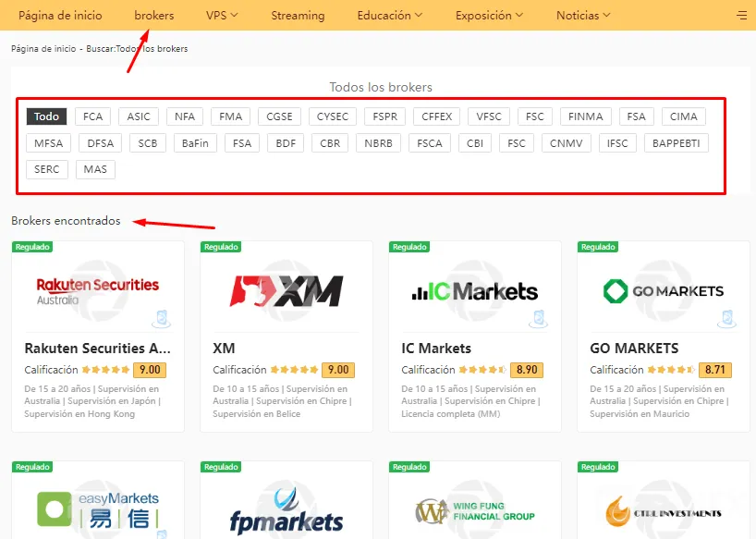Click the 'Licencia completa (MM)' text
The height and width of the screenshot is (539, 756).
point(451,413)
